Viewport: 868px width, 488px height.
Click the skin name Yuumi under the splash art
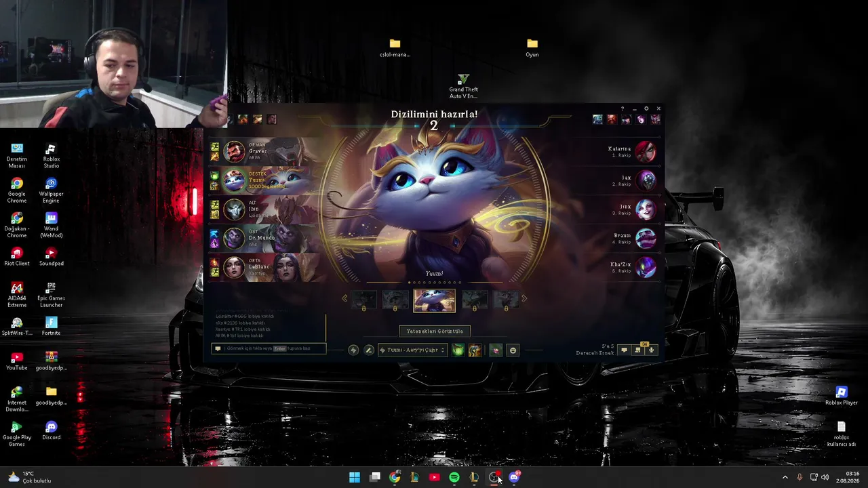[x=434, y=274]
